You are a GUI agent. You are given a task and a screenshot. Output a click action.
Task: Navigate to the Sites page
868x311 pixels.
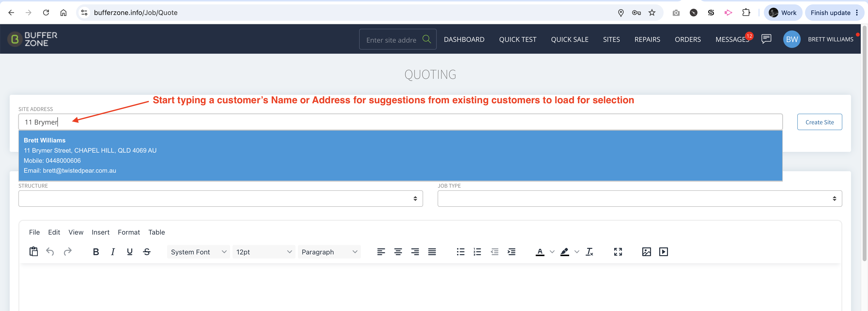611,39
